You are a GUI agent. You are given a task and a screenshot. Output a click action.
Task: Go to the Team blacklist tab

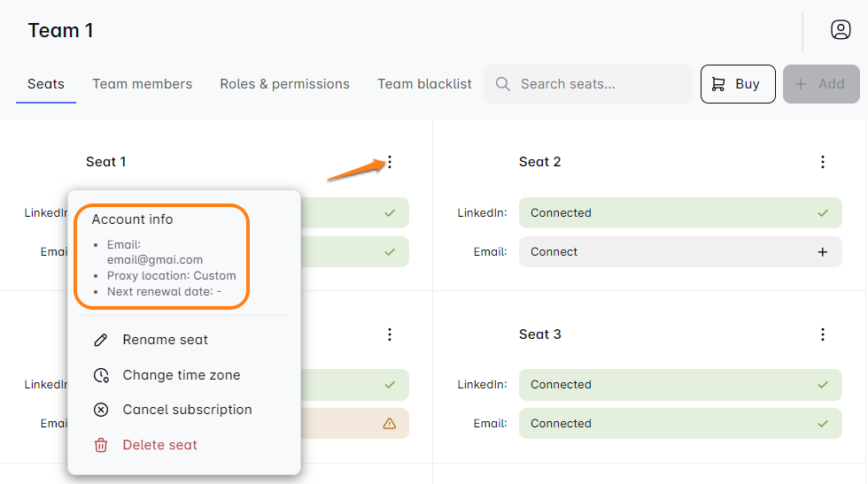(424, 84)
